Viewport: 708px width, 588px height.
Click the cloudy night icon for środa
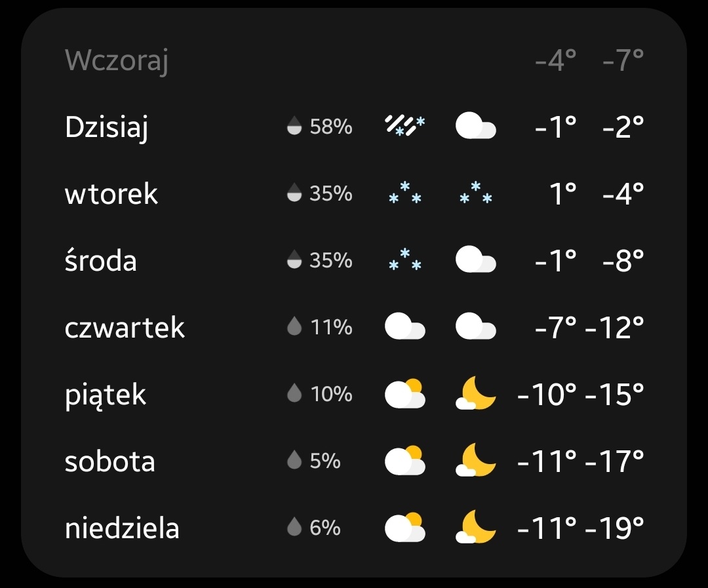click(x=475, y=260)
